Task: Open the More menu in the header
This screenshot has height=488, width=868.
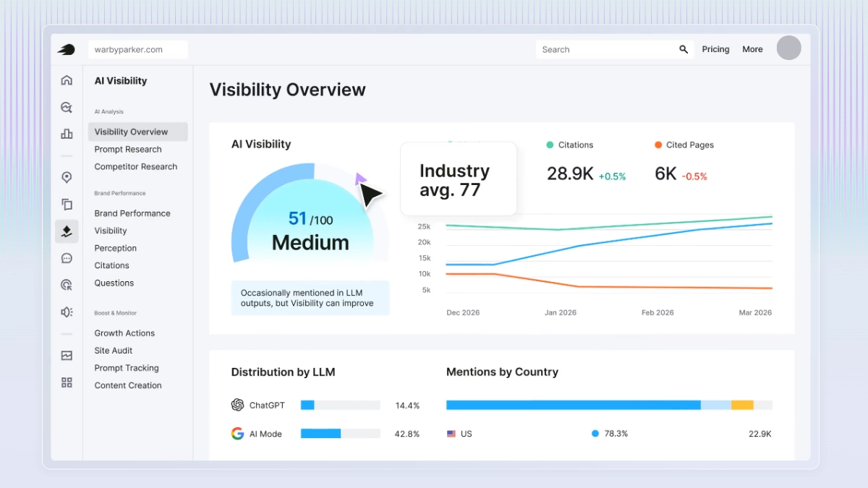Action: 752,49
